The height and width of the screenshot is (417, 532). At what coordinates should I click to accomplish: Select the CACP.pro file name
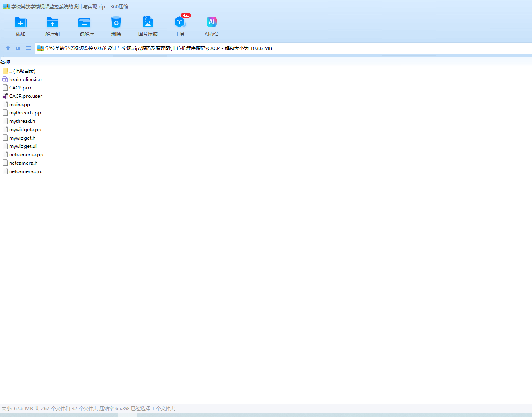(x=20, y=88)
